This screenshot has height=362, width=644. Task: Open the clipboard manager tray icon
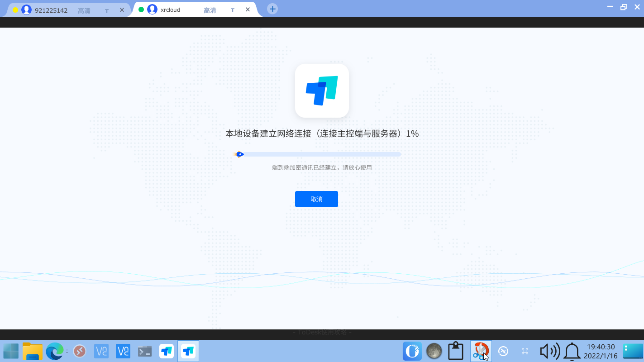click(456, 351)
